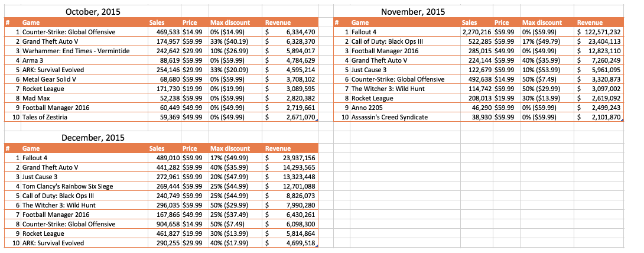The height and width of the screenshot is (253, 644).
Task: Select Counter-Strike: Global Offensive cell in October
Action: coord(84,32)
